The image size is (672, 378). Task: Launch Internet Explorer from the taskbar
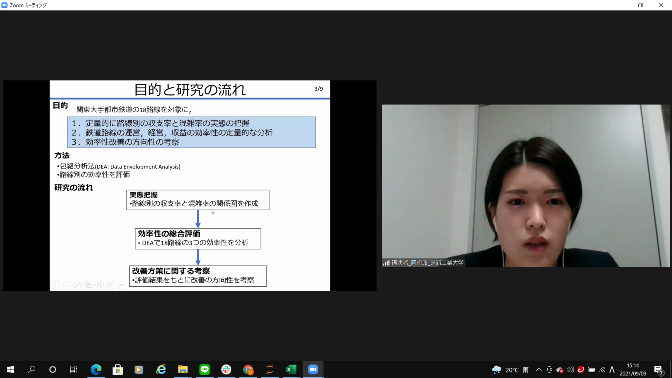pos(161,369)
